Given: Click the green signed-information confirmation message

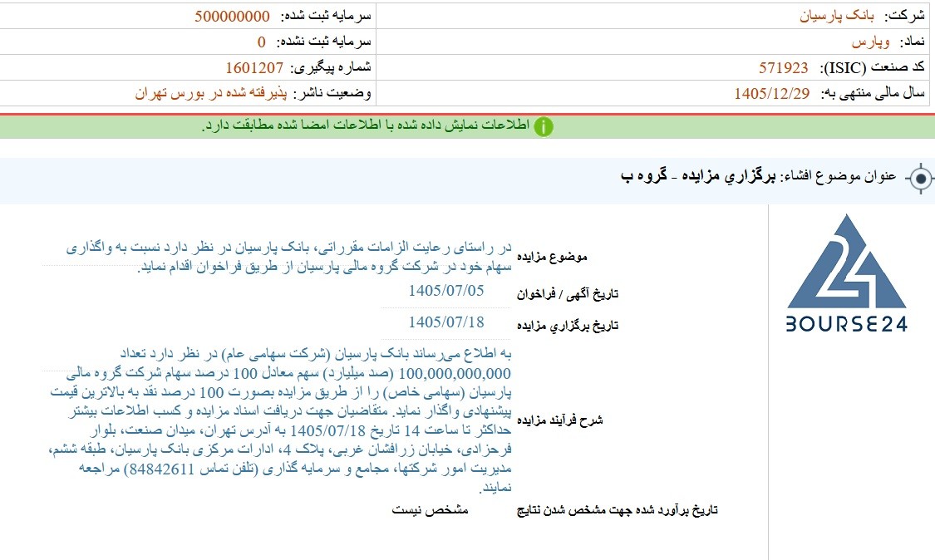Looking at the screenshot, I should click(366, 125).
